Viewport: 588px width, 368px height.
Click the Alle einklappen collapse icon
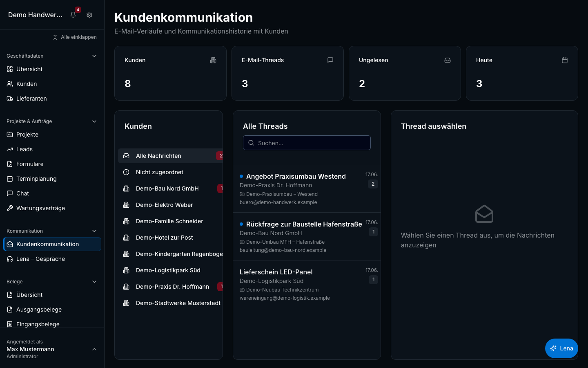55,37
